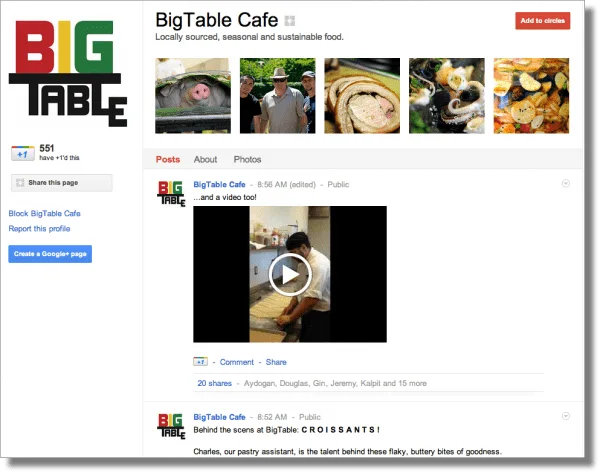Open the three men photo thumbnail

pyautogui.click(x=277, y=96)
